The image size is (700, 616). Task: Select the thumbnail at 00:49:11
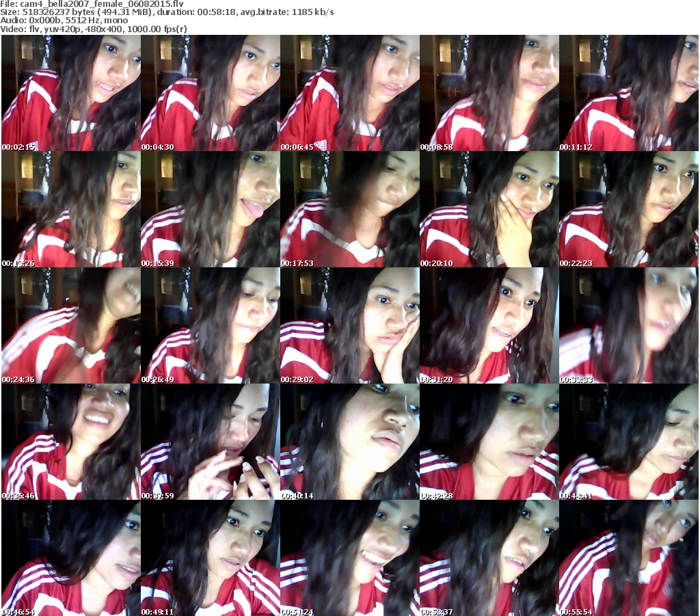211,558
